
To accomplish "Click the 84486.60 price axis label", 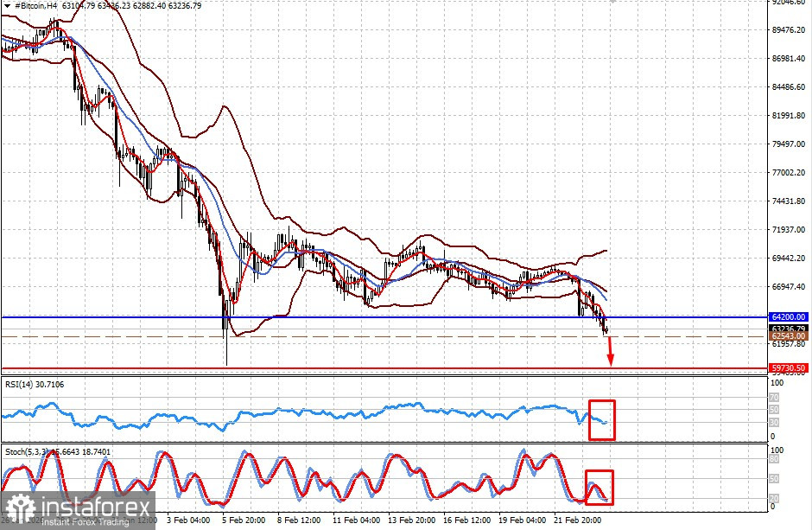I will click(x=788, y=87).
